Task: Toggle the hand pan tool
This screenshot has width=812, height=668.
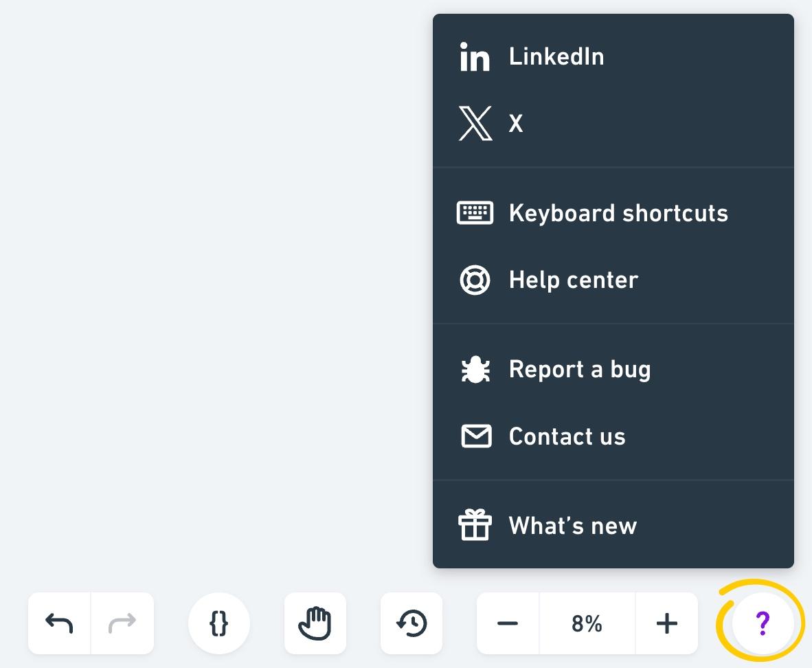Action: click(315, 623)
